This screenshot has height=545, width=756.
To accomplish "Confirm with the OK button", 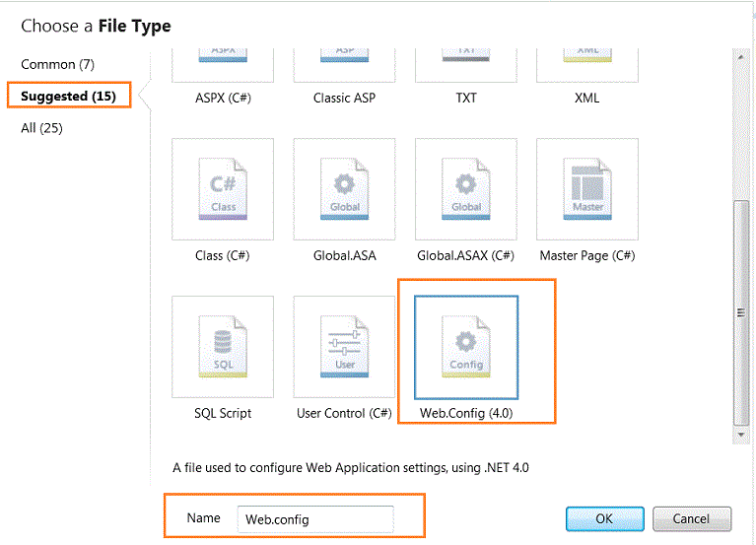I will pyautogui.click(x=604, y=518).
